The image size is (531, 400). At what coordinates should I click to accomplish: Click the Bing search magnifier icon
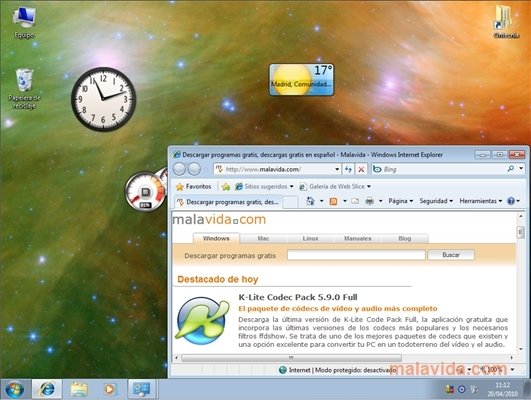(511, 169)
